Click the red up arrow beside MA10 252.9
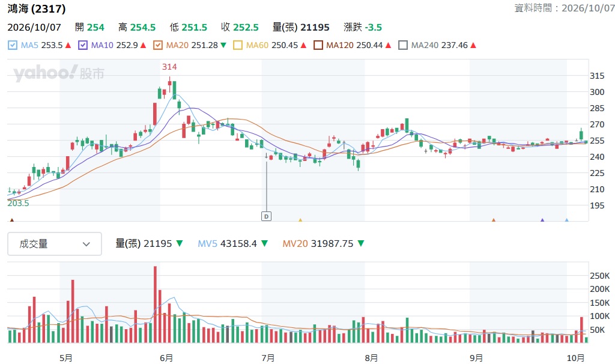 [x=143, y=46]
